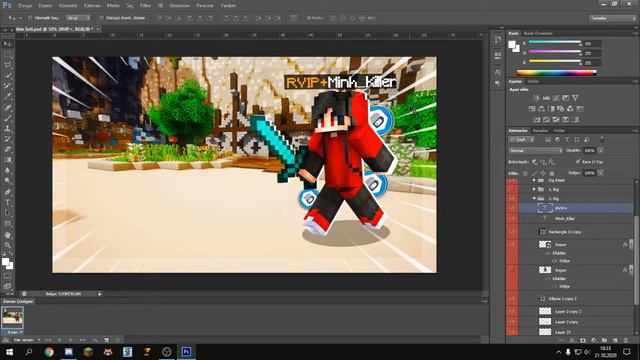The image size is (640, 360).
Task: Open the Dosya menu
Action: [x=25, y=6]
